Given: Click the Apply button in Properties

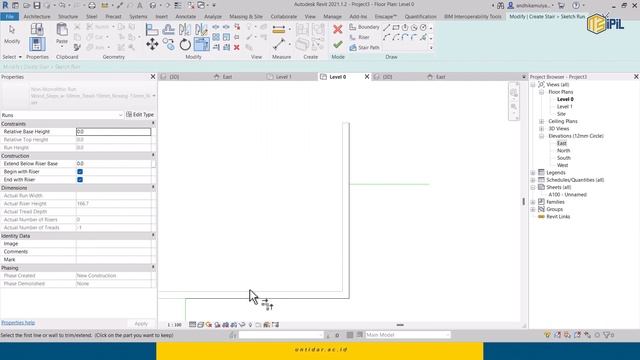Looking at the screenshot, I should [x=141, y=323].
